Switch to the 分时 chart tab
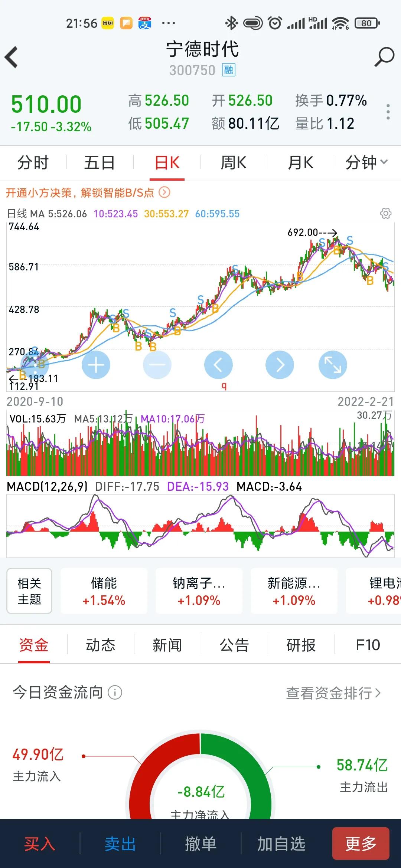This screenshot has height=868, width=401. [x=32, y=162]
